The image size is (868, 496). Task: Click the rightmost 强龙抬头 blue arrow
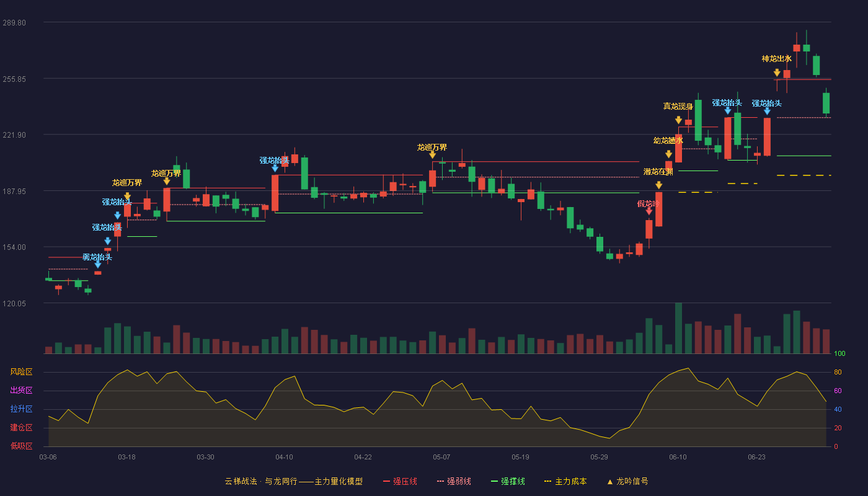click(767, 112)
